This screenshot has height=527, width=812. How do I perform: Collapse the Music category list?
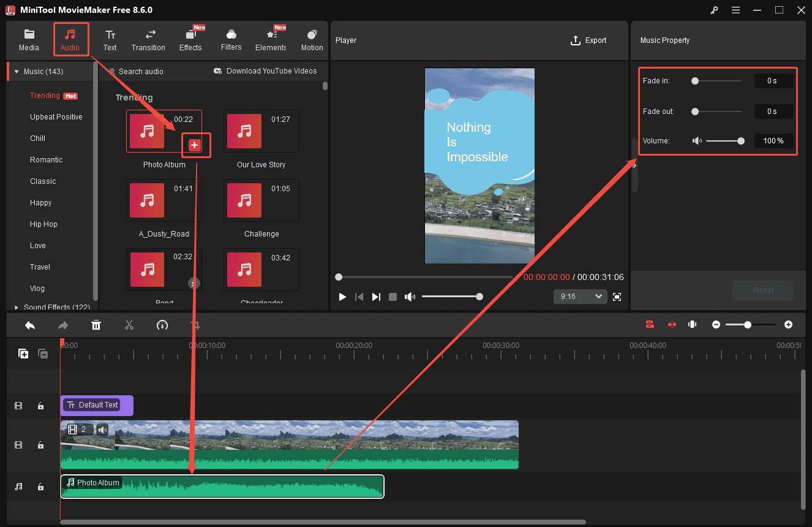pos(16,71)
